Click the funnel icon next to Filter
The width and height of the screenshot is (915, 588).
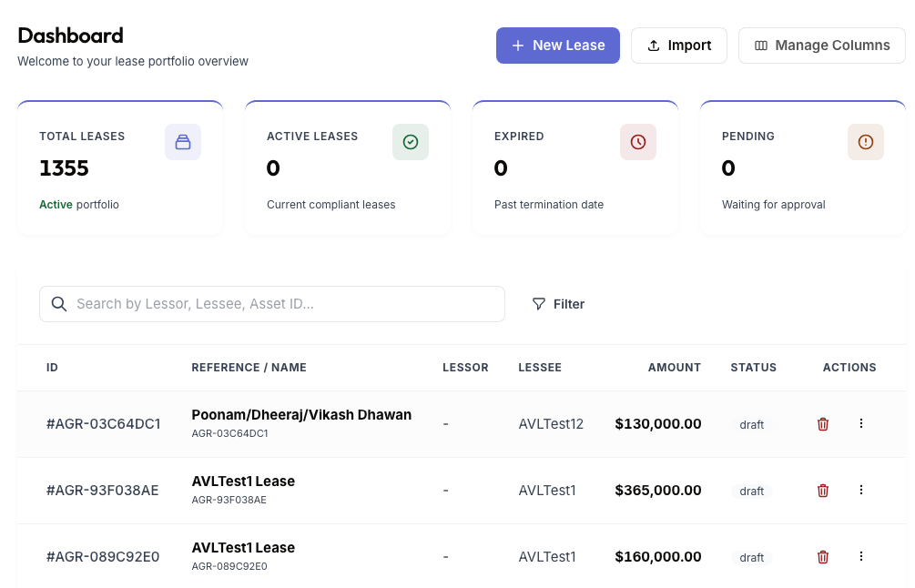tap(539, 304)
